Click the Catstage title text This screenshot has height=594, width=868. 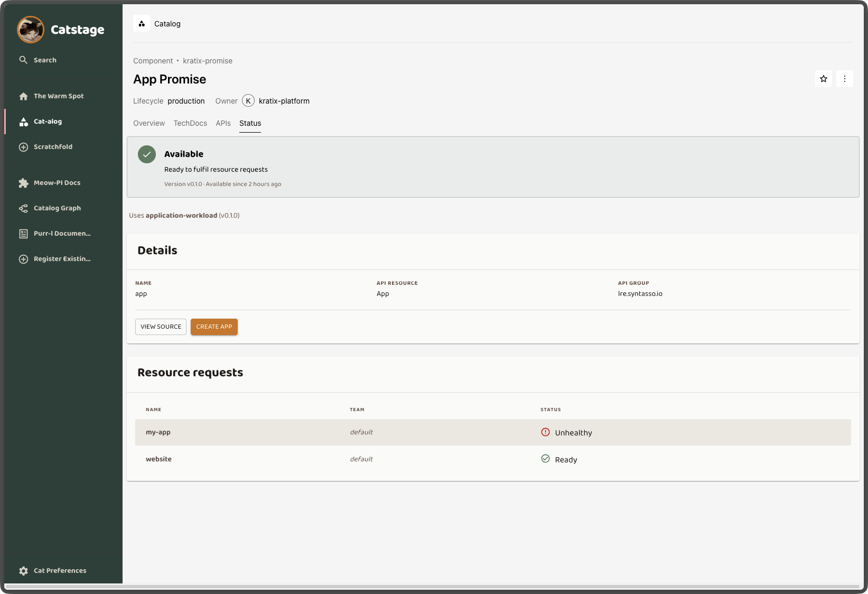click(x=78, y=30)
